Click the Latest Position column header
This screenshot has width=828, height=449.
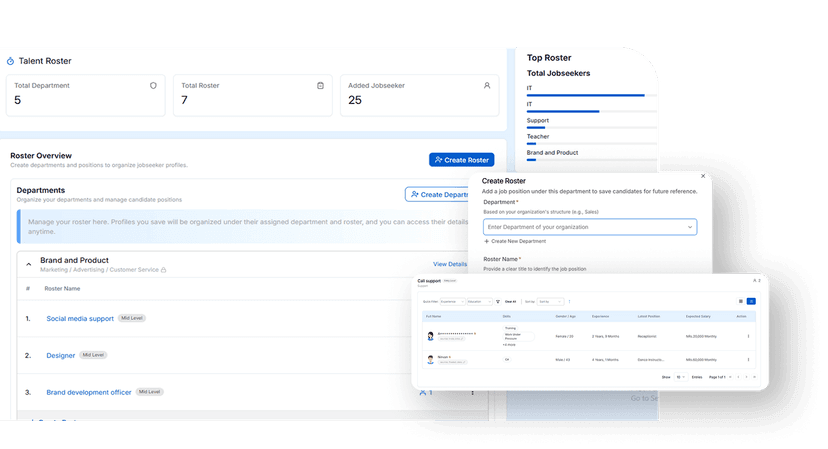tap(648, 316)
